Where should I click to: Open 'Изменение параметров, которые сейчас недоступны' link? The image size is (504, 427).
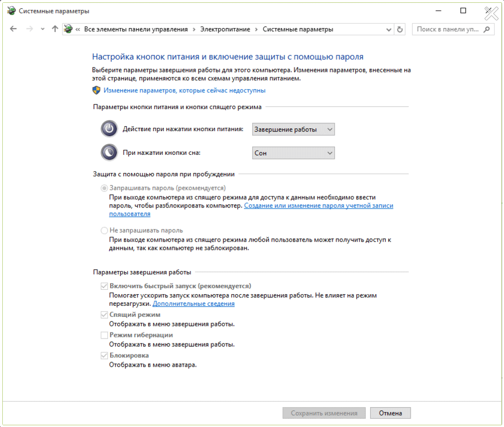tap(184, 91)
